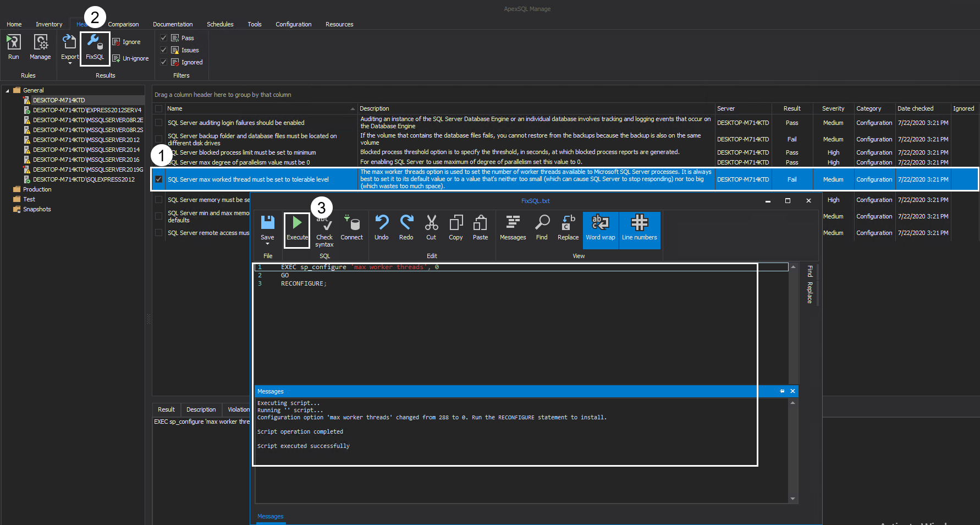Check remote access rule checkbox
This screenshot has height=525, width=980.
(x=158, y=233)
